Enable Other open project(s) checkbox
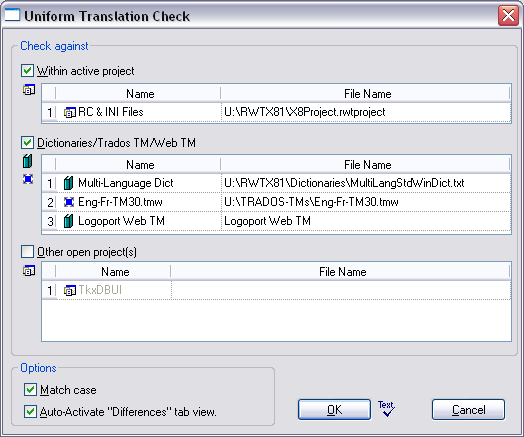This screenshot has height=437, width=524. 27,252
